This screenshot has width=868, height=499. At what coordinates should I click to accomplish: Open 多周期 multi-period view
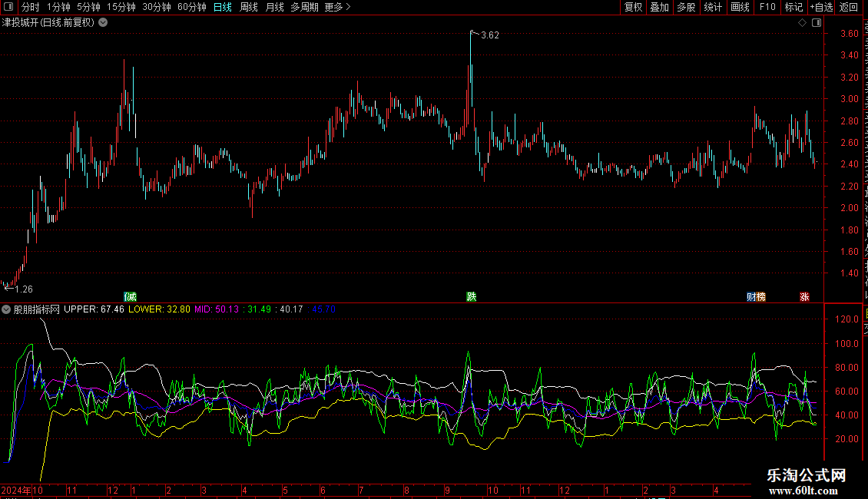click(x=304, y=7)
